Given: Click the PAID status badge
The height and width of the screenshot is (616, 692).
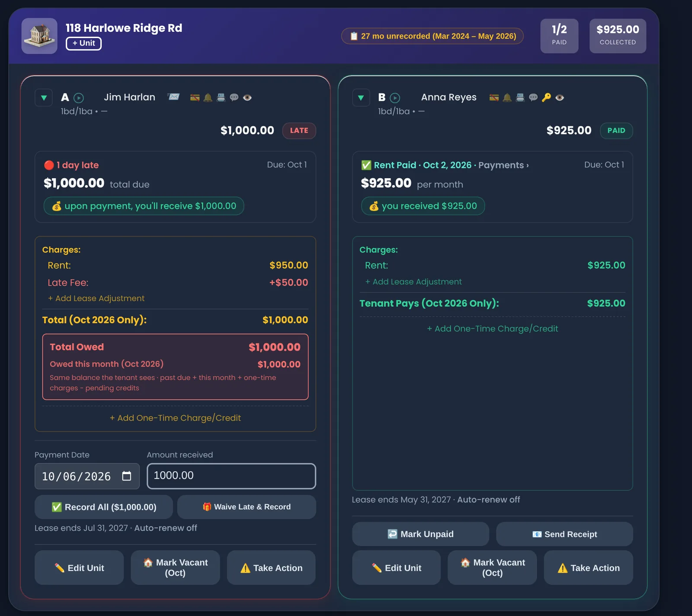Looking at the screenshot, I should [616, 131].
